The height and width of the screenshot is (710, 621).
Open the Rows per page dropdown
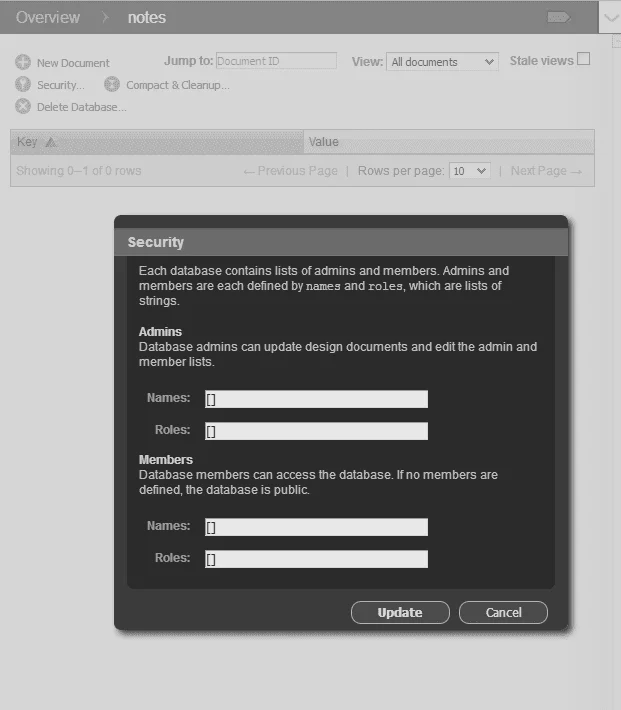[469, 171]
